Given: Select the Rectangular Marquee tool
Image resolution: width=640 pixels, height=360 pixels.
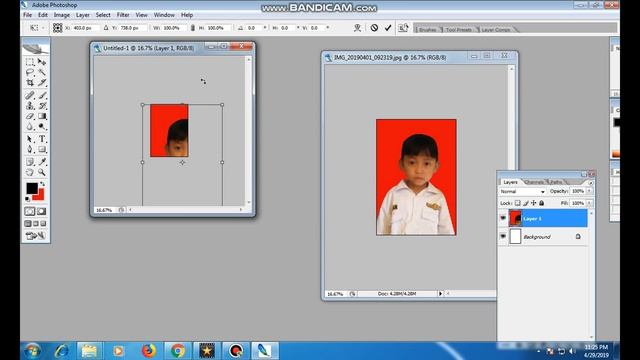Looking at the screenshot, I should point(30,62).
